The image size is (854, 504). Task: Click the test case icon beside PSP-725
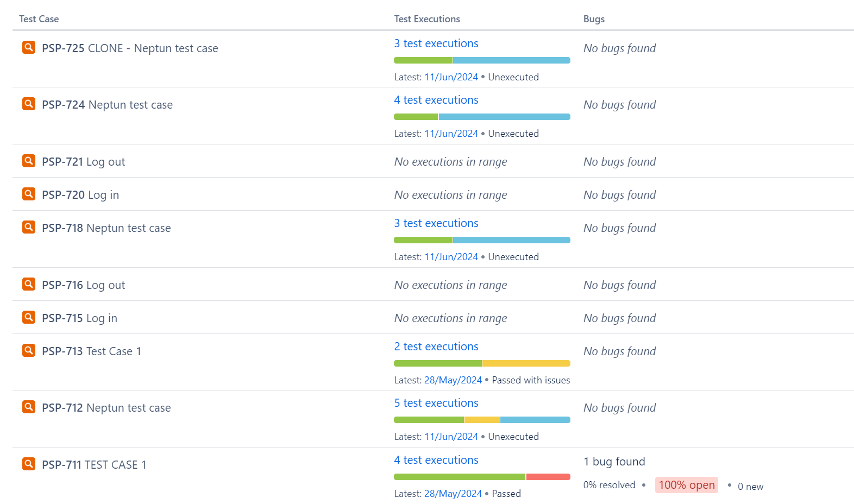29,47
